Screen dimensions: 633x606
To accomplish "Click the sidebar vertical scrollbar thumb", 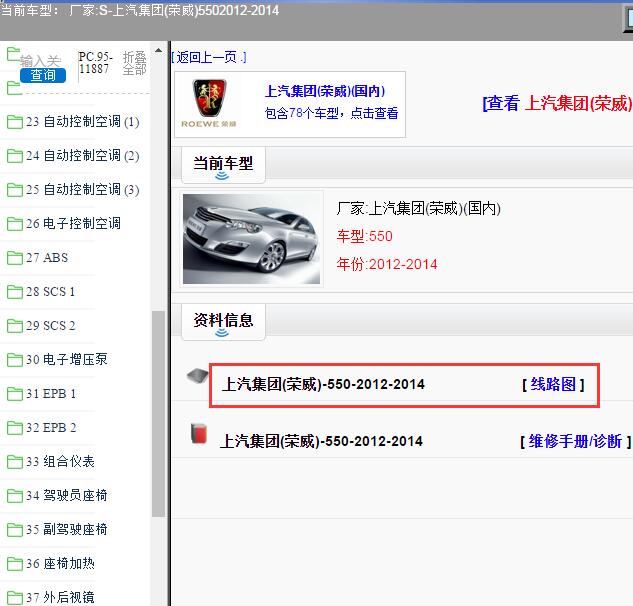I will pyautogui.click(x=158, y=414).
